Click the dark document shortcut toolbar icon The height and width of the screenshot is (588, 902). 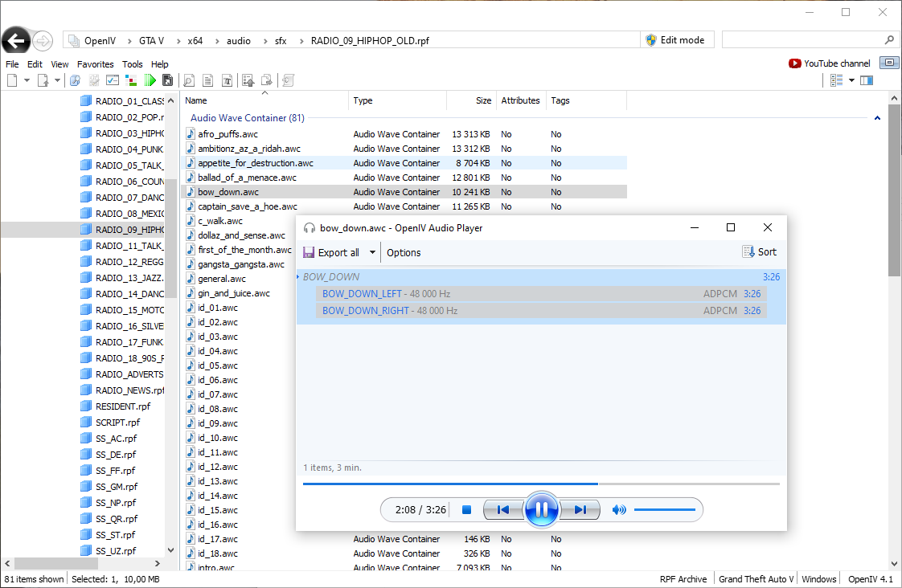point(167,80)
